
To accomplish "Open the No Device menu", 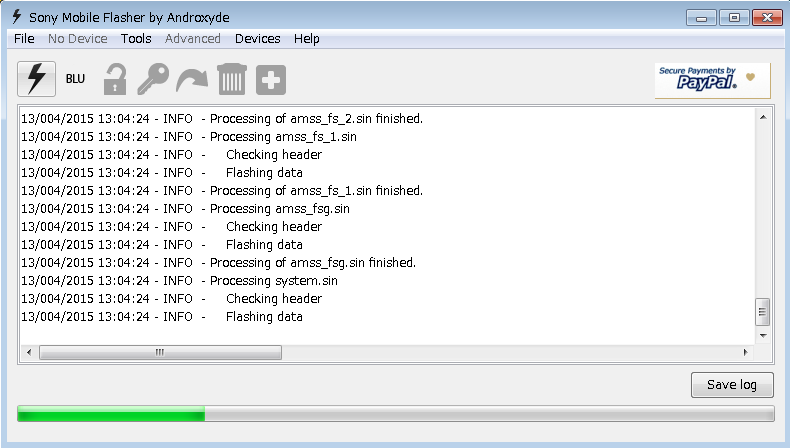I will pyautogui.click(x=78, y=39).
